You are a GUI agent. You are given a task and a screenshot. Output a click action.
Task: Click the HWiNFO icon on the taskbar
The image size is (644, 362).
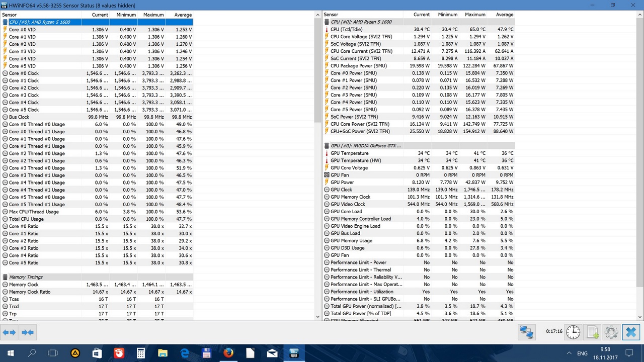(x=294, y=353)
